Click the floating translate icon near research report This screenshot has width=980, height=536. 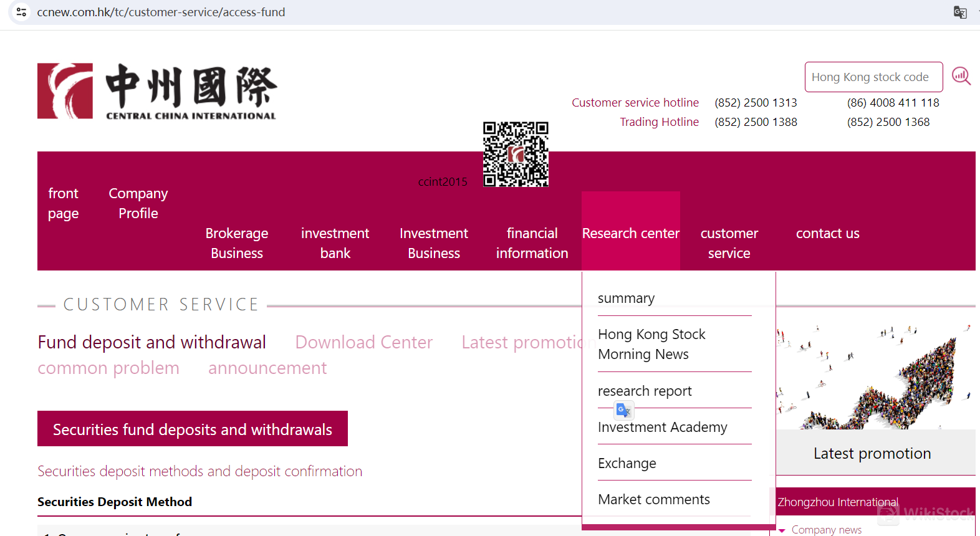point(623,410)
